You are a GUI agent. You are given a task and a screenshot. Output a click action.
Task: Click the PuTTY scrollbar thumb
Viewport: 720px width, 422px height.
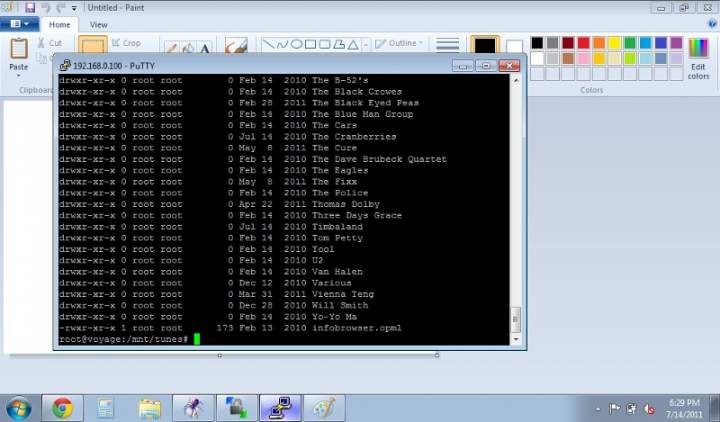[x=516, y=319]
